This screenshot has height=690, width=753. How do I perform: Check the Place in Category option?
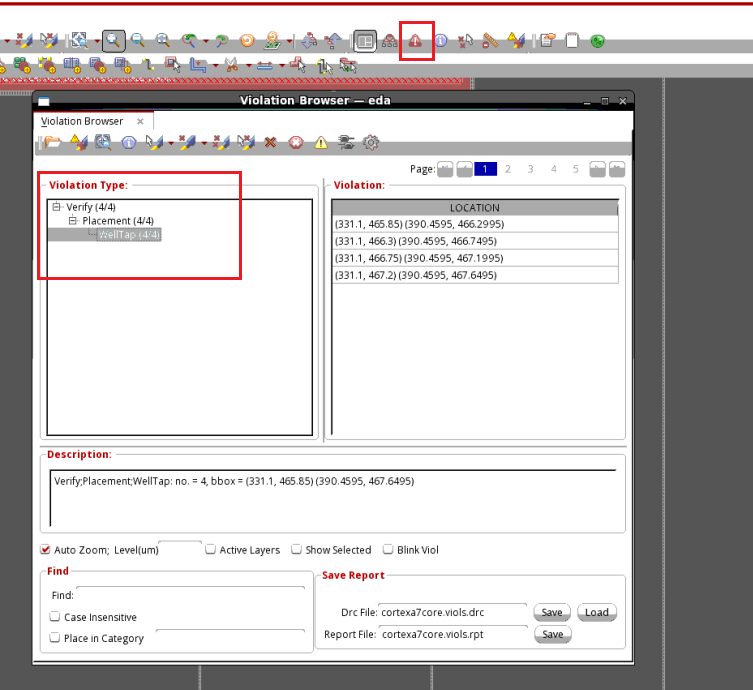[55, 638]
